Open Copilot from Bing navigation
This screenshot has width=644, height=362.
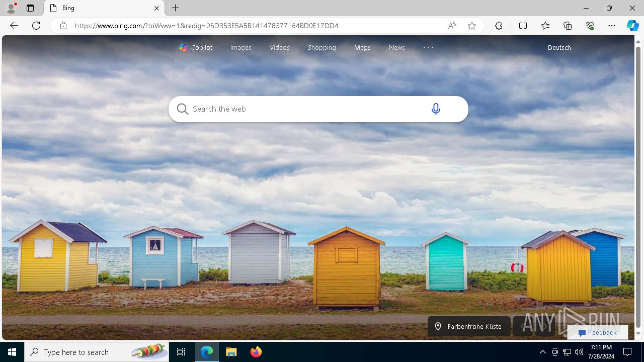[196, 47]
